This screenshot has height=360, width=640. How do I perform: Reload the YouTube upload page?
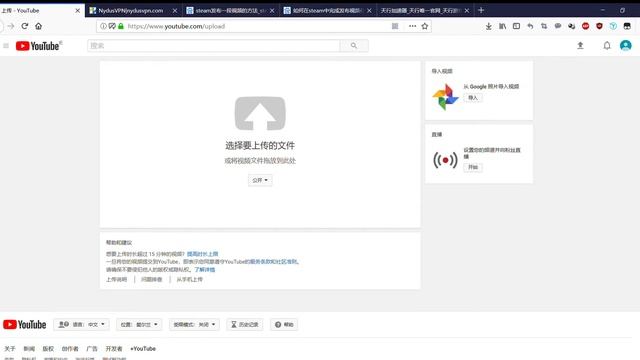click(x=24, y=26)
